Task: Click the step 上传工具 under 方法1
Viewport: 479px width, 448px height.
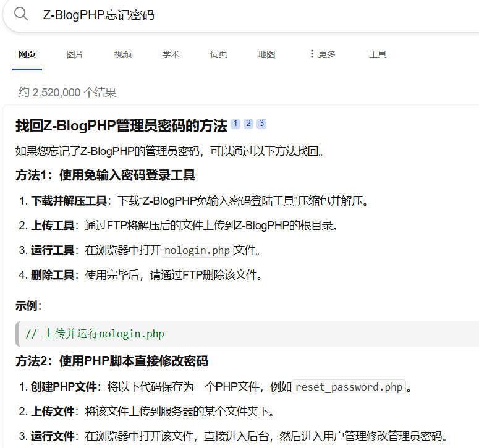Action: click(53, 226)
